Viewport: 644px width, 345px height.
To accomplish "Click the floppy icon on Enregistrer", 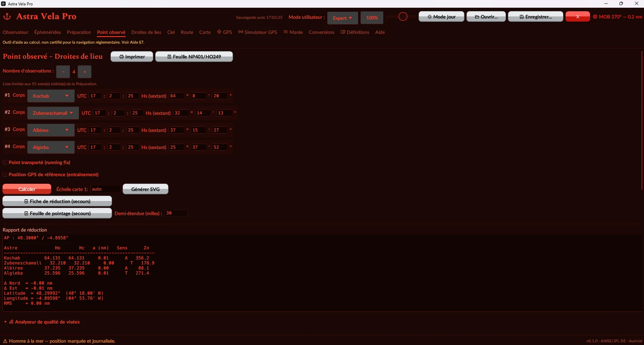I will [522, 17].
